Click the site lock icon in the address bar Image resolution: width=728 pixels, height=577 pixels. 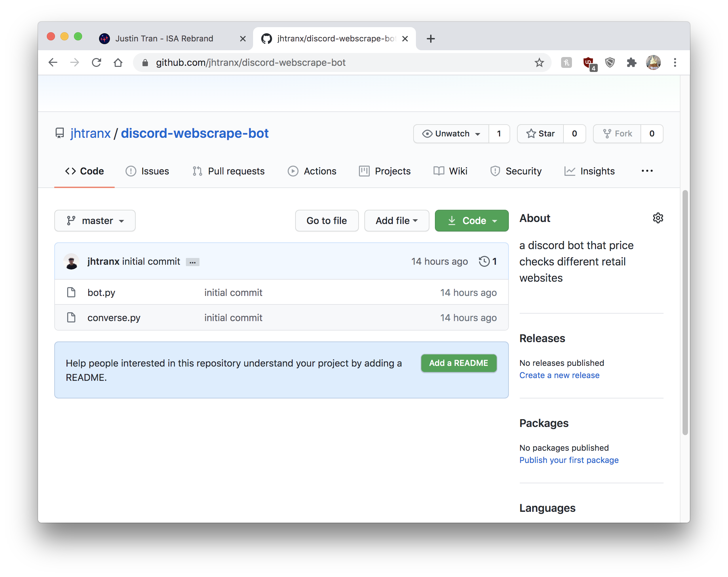click(x=145, y=62)
